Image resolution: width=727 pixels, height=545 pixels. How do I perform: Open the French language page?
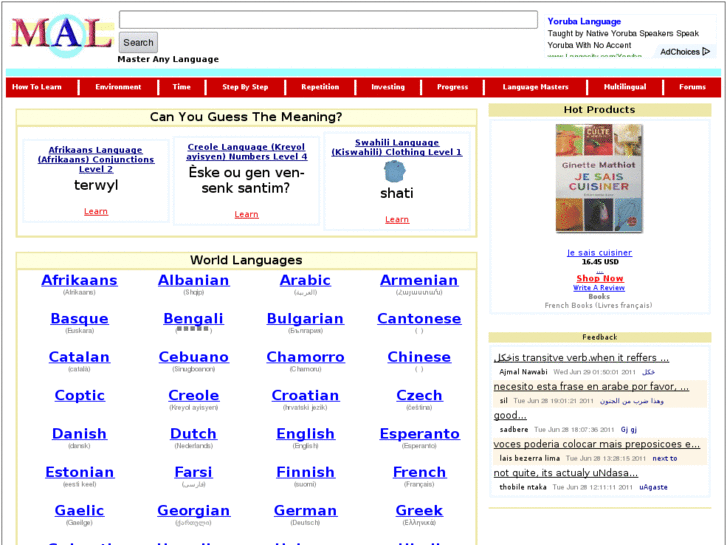click(419, 472)
